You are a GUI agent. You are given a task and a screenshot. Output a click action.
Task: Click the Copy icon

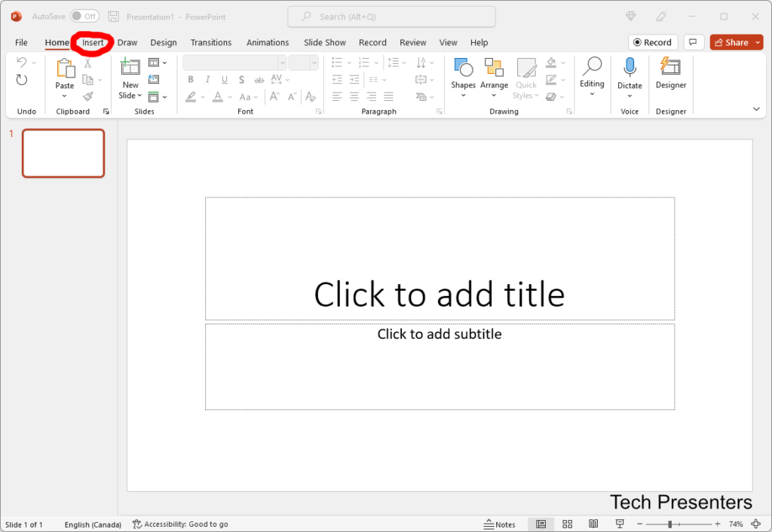pos(87,80)
